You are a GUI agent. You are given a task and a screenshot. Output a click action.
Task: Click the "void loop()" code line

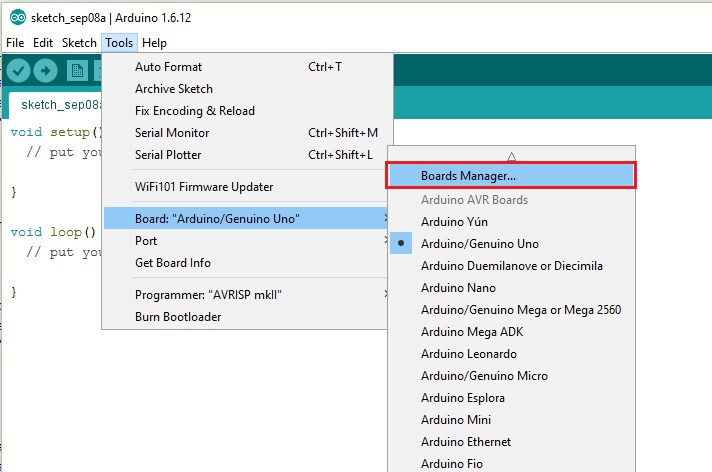[x=53, y=232]
